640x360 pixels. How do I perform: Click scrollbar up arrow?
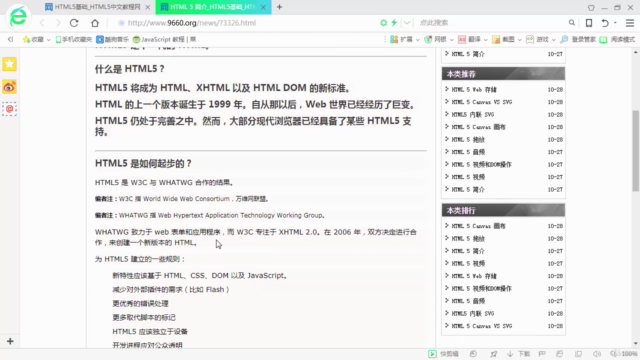coord(636,52)
